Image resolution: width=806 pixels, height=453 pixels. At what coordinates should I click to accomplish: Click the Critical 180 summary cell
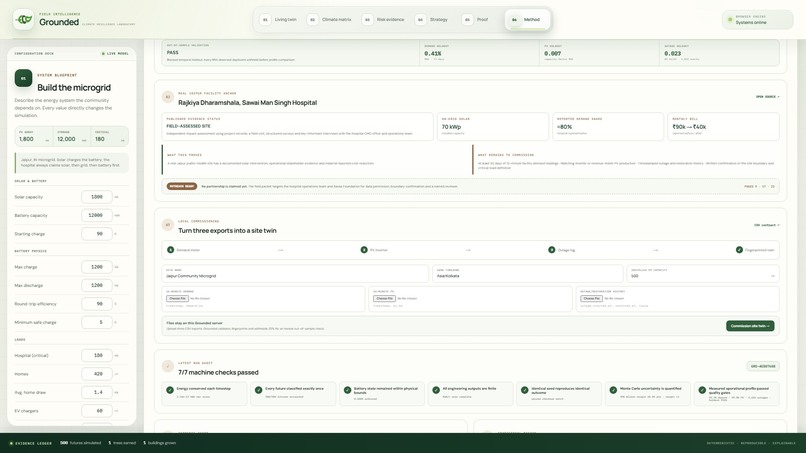(109, 136)
